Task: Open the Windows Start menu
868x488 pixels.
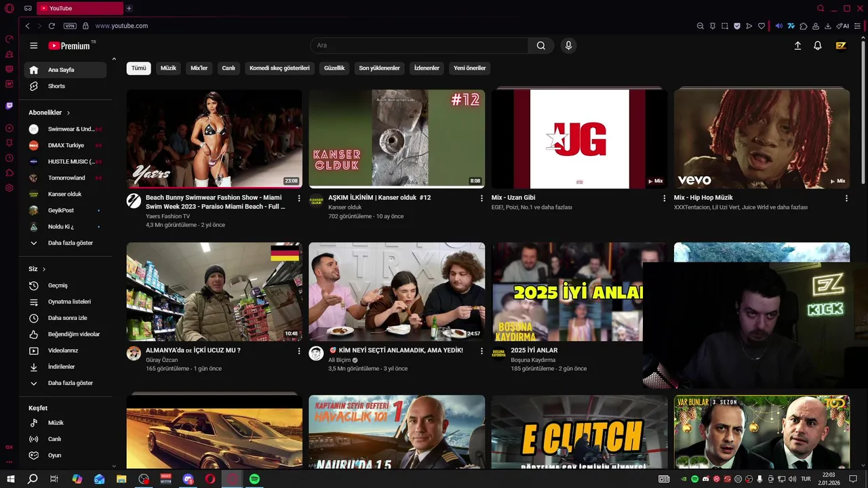Action: pyautogui.click(x=11, y=479)
